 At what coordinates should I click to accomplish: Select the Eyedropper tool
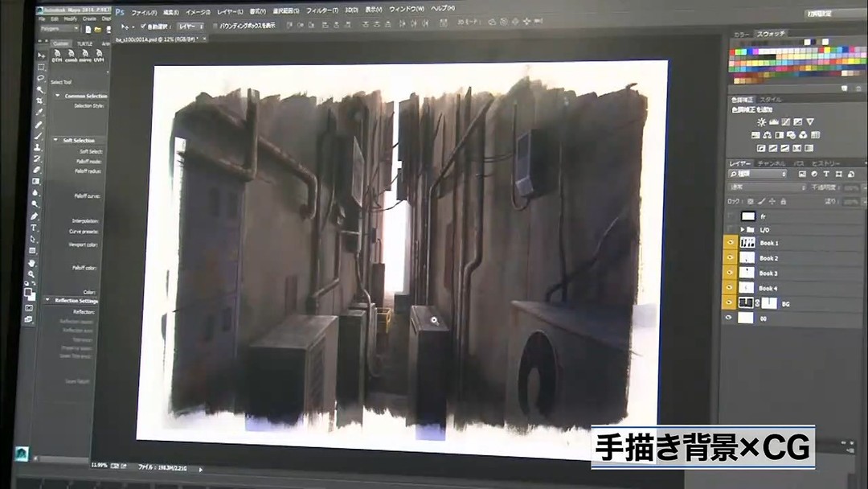click(x=40, y=113)
